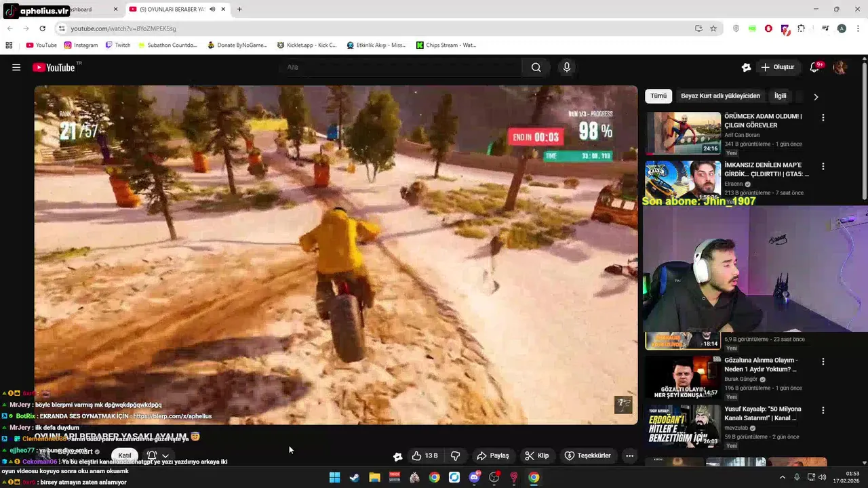The image size is (868, 488).
Task: Open the Gözaltına Alınma Olayım thumbnail
Action: [x=683, y=377]
